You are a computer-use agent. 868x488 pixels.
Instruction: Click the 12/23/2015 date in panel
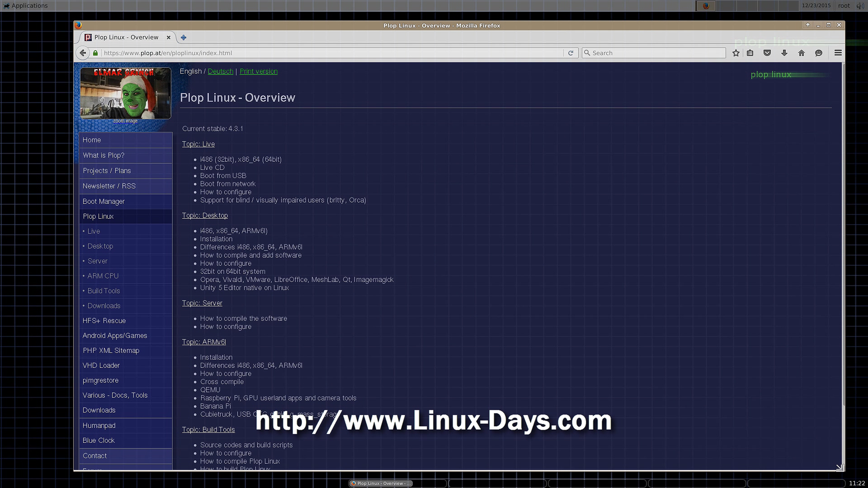click(x=816, y=6)
